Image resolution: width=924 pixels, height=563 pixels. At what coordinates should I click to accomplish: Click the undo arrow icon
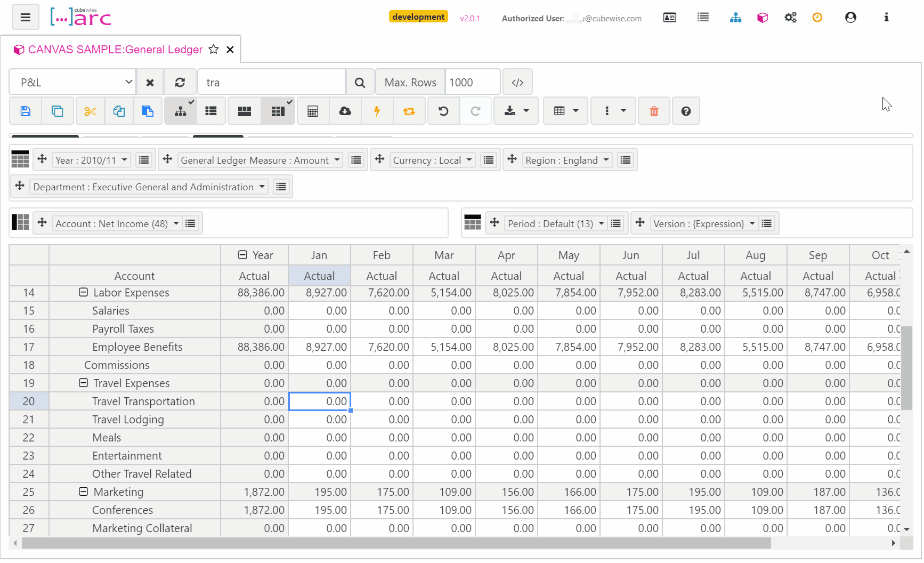point(443,111)
